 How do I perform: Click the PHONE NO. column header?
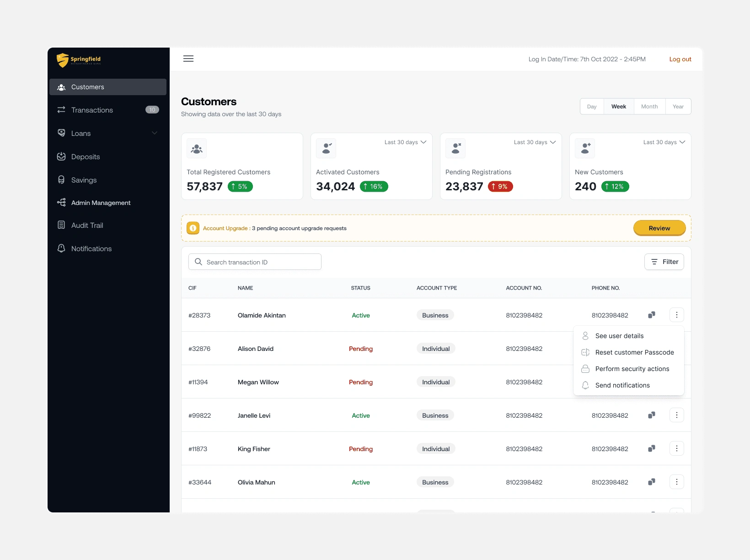[605, 288]
